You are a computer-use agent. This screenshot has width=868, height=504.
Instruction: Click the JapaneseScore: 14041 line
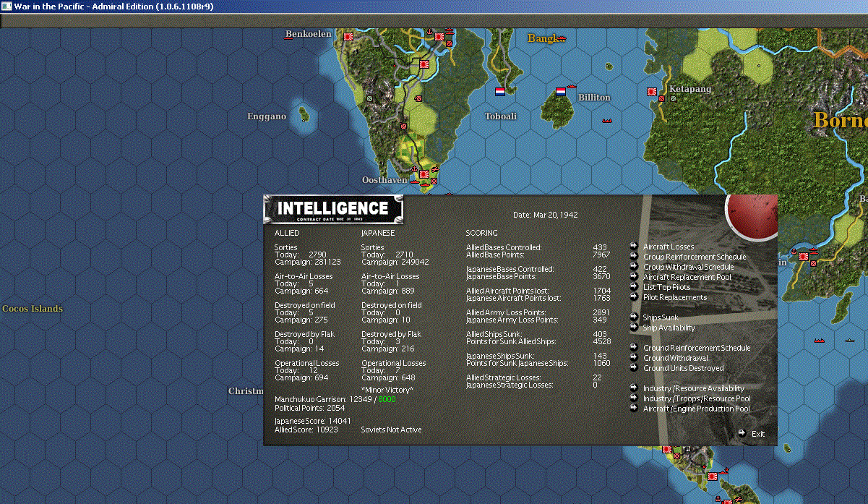click(x=313, y=420)
